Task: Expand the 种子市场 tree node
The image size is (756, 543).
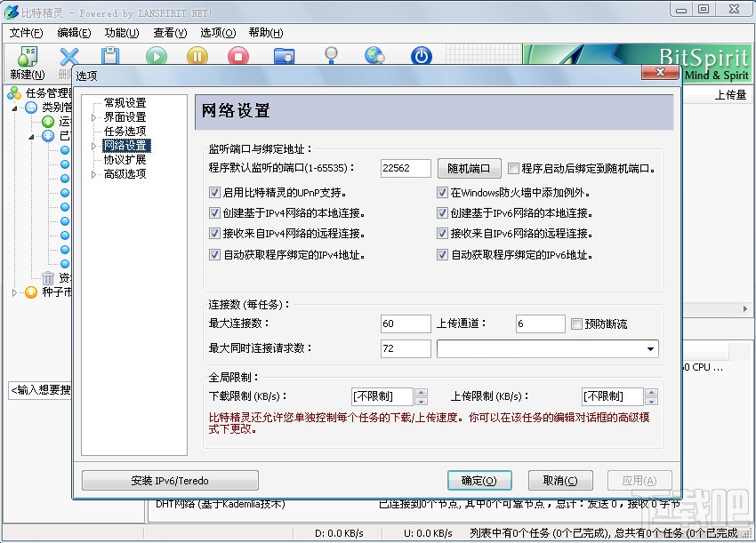Action: pyautogui.click(x=14, y=291)
